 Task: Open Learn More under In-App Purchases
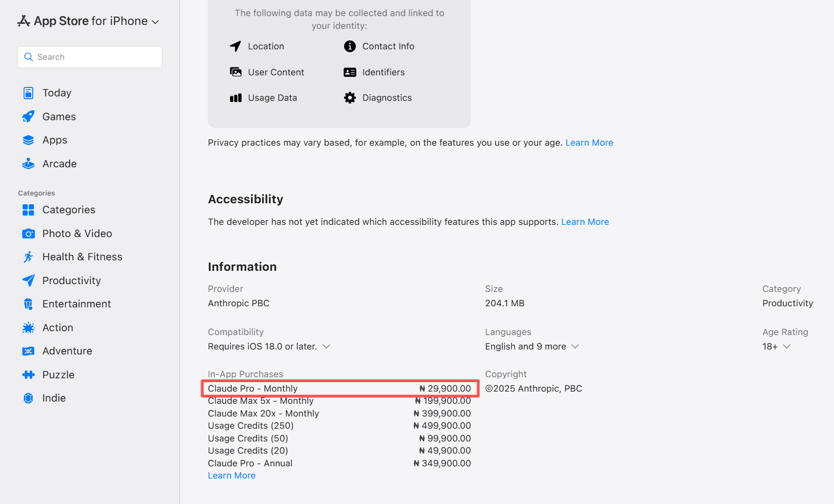click(x=232, y=476)
